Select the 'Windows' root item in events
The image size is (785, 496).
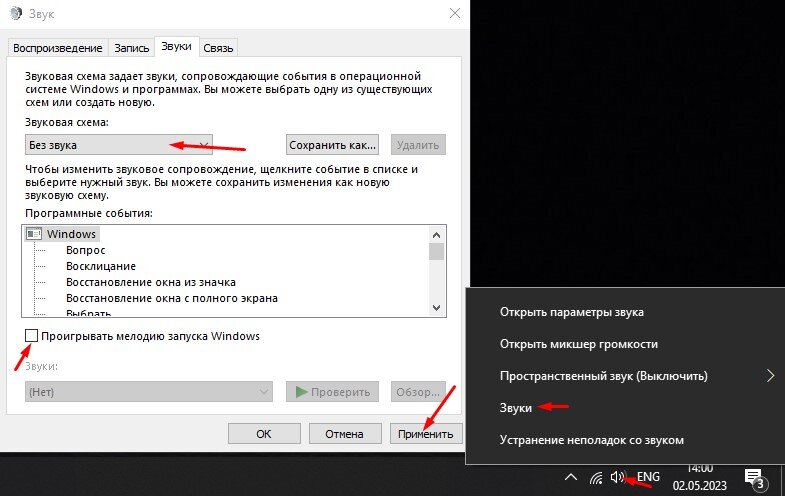pos(72,234)
